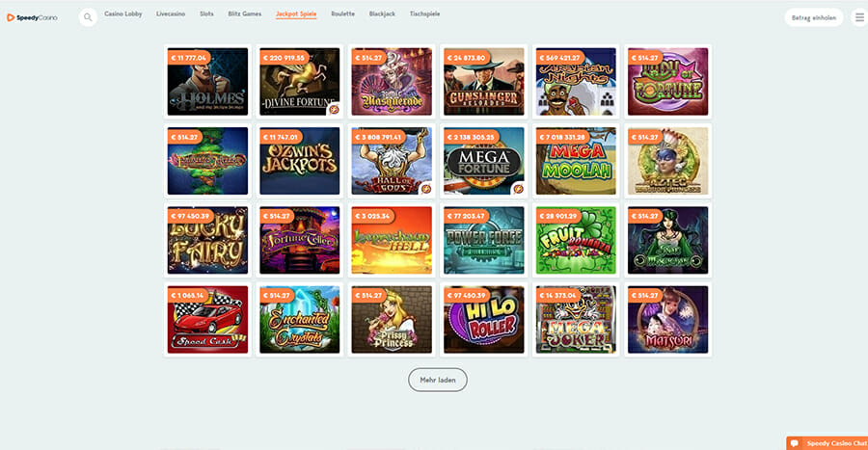
Task: Open the Mega Moolah game thumbnail
Action: 576,161
